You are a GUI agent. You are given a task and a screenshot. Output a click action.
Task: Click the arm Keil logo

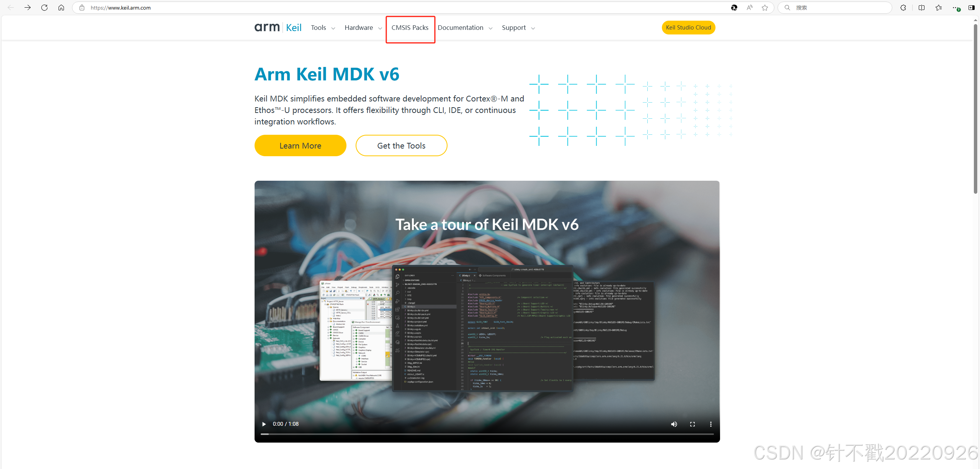(x=278, y=28)
